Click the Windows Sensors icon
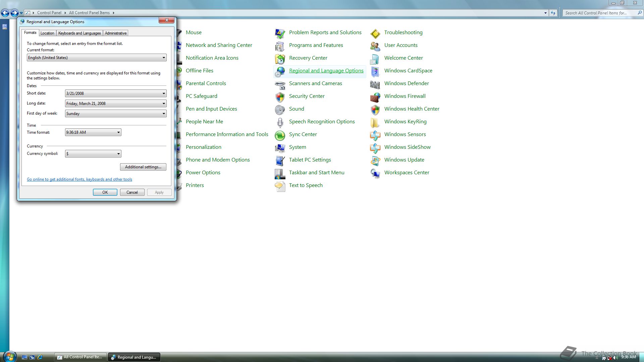The width and height of the screenshot is (644, 362). 375,135
